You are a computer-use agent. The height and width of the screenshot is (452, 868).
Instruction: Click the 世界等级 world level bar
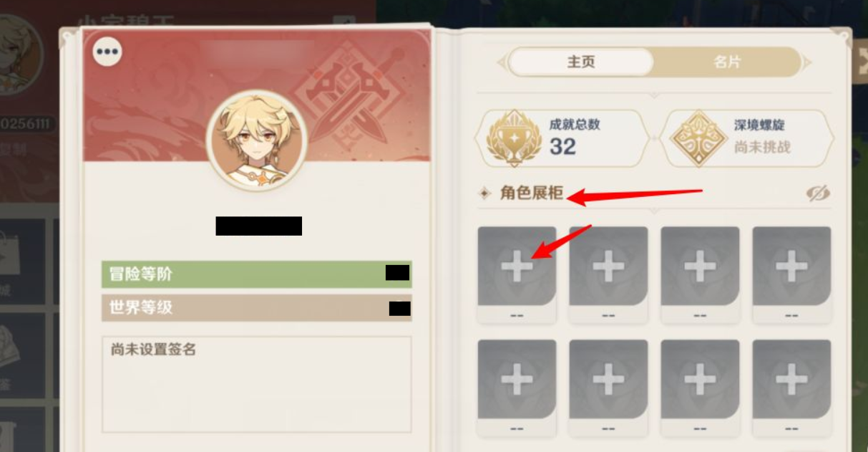pos(257,308)
